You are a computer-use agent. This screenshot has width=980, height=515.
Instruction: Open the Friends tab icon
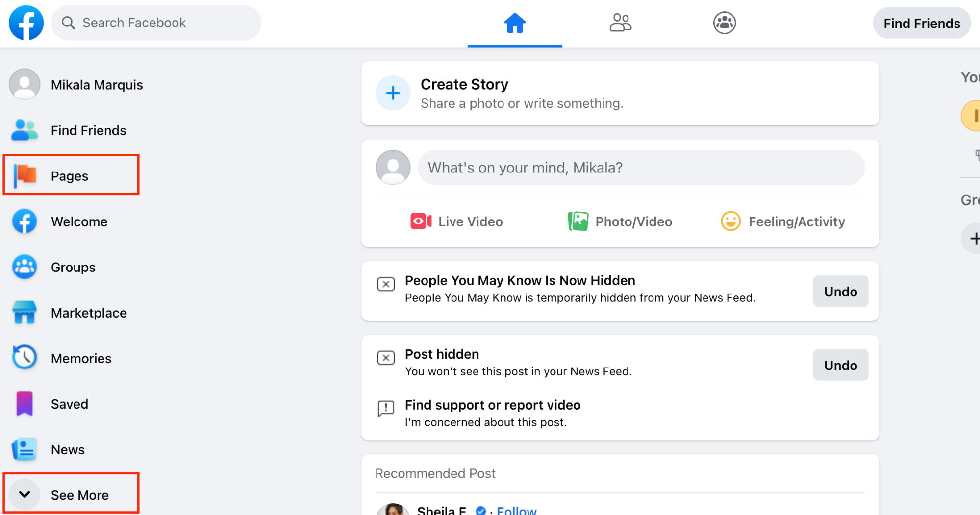coord(620,23)
